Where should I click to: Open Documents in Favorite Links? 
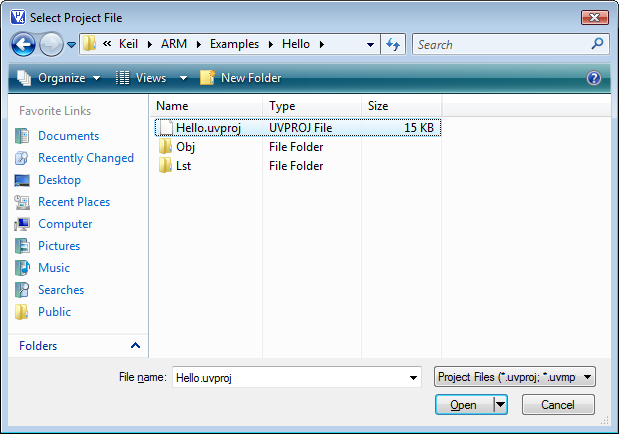tap(68, 136)
